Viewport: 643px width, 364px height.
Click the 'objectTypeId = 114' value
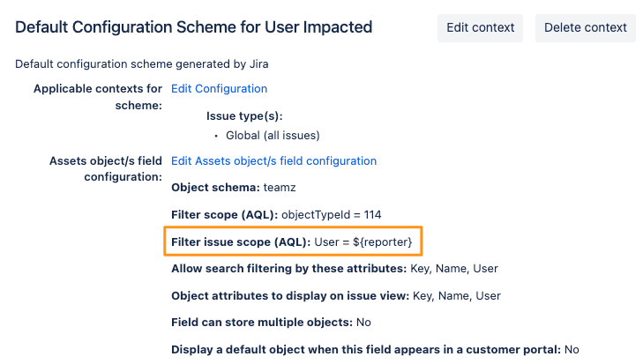click(x=332, y=214)
